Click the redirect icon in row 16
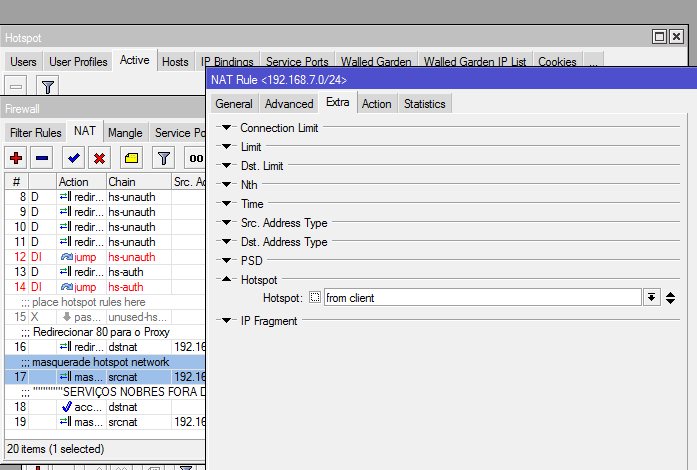Image resolution: width=697 pixels, height=470 pixels. (65, 346)
